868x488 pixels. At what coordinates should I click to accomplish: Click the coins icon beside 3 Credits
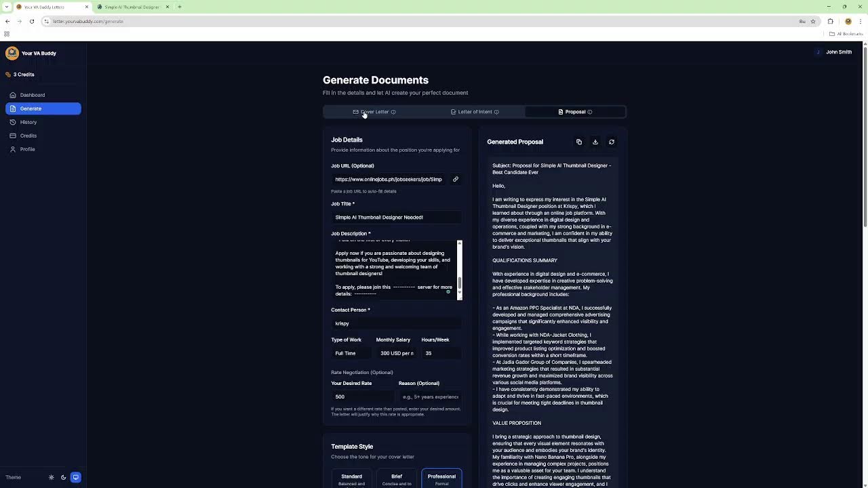click(x=8, y=75)
